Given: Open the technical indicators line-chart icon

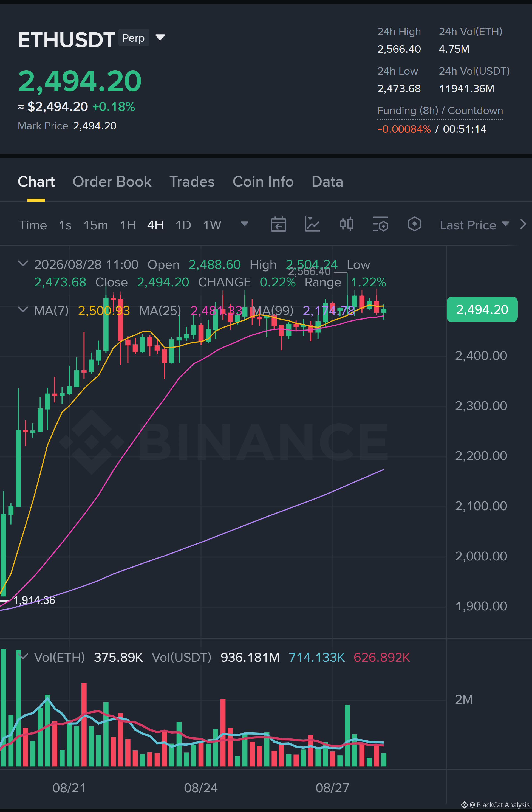Looking at the screenshot, I should point(312,224).
